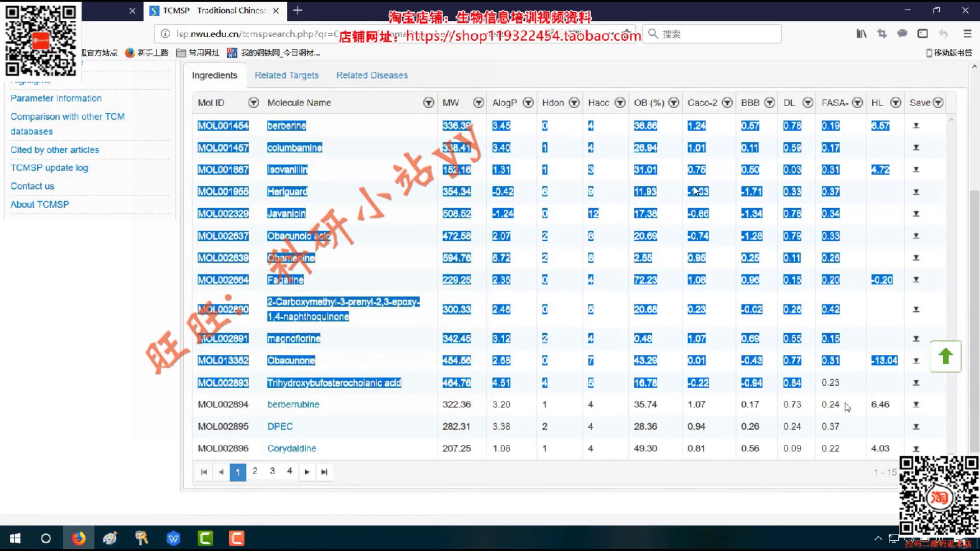Open filter dropdown for FASA- column

[857, 103]
